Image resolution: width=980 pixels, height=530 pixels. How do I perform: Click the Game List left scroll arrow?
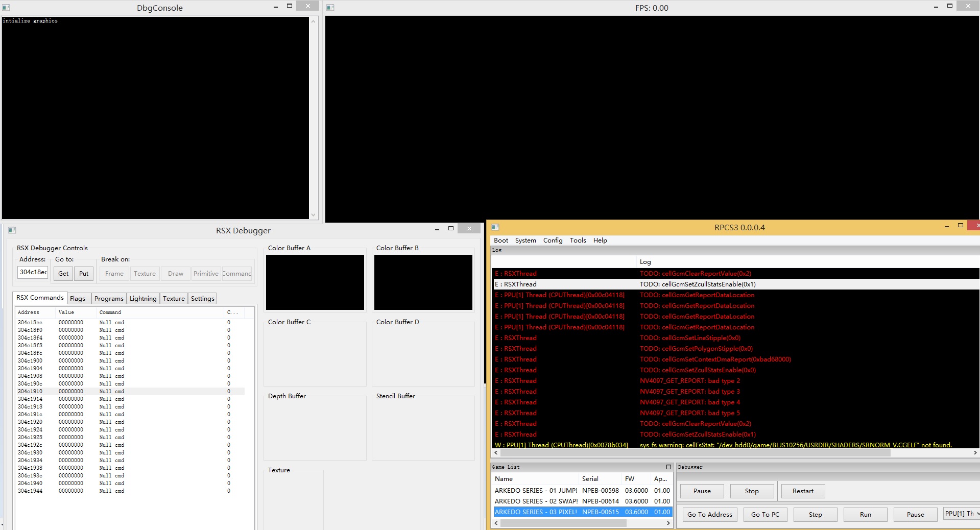496,523
